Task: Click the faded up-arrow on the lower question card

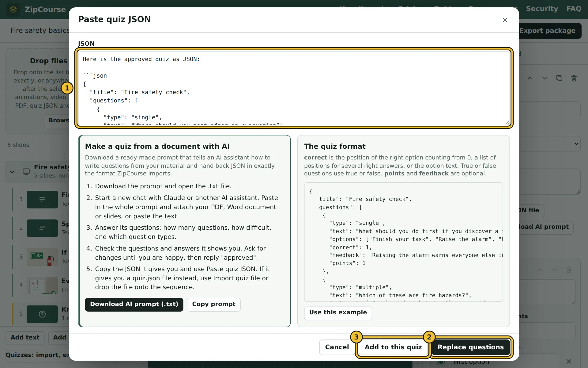Action: click(540, 270)
